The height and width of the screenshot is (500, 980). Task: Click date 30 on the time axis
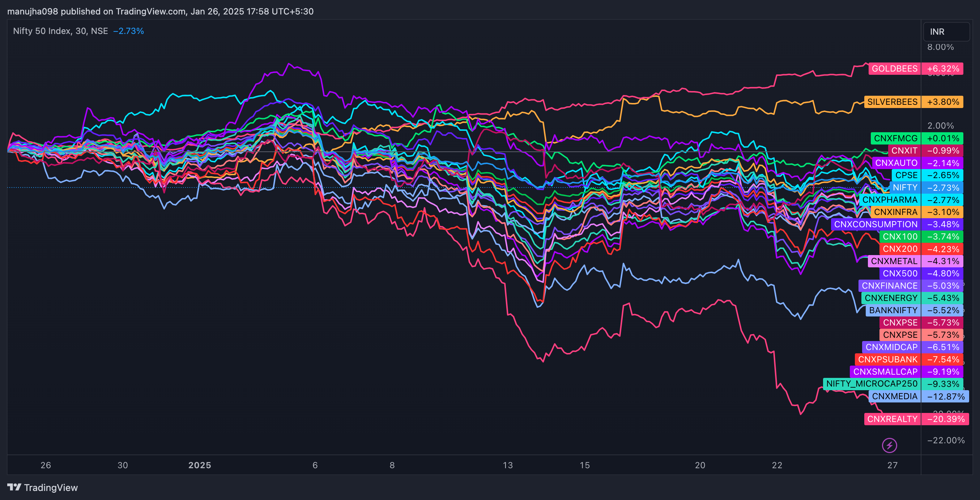click(123, 465)
